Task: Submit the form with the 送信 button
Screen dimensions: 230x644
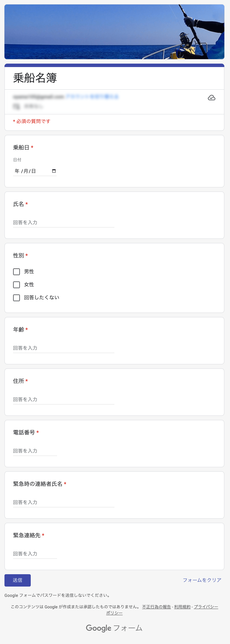Action: tap(18, 580)
